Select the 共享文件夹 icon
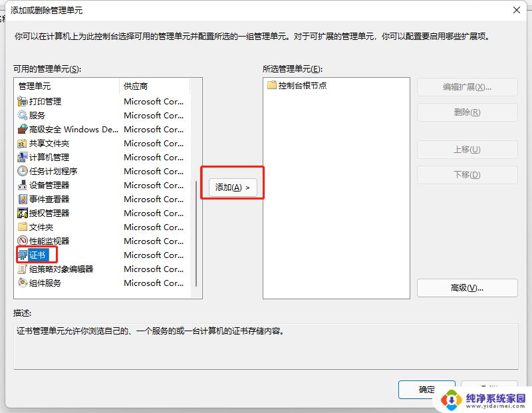 point(23,143)
